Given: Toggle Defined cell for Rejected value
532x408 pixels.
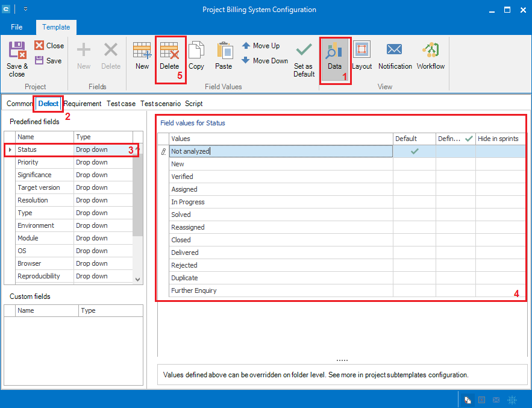Looking at the screenshot, I should click(x=455, y=265).
